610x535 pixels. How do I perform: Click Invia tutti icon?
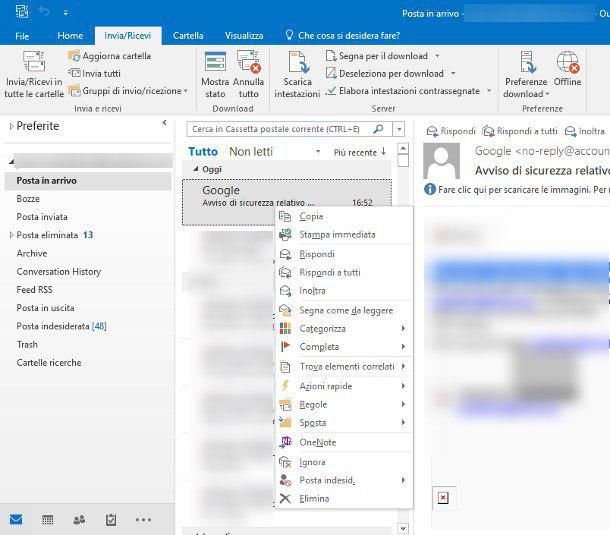(x=74, y=73)
